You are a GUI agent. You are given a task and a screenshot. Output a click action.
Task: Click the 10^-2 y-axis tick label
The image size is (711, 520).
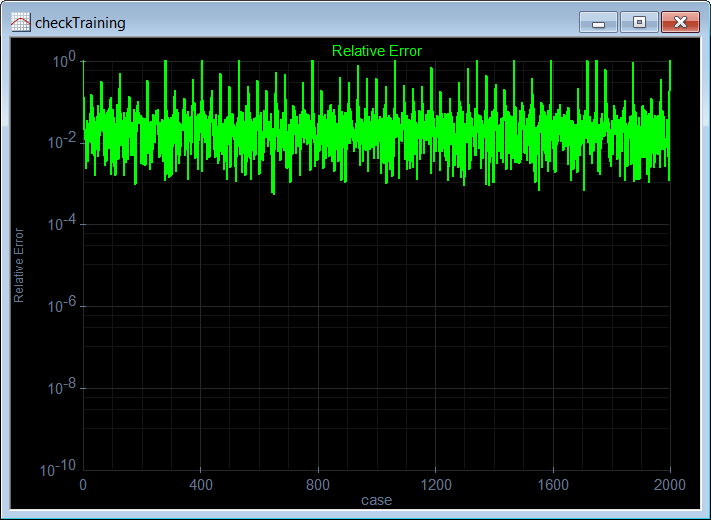(62, 142)
